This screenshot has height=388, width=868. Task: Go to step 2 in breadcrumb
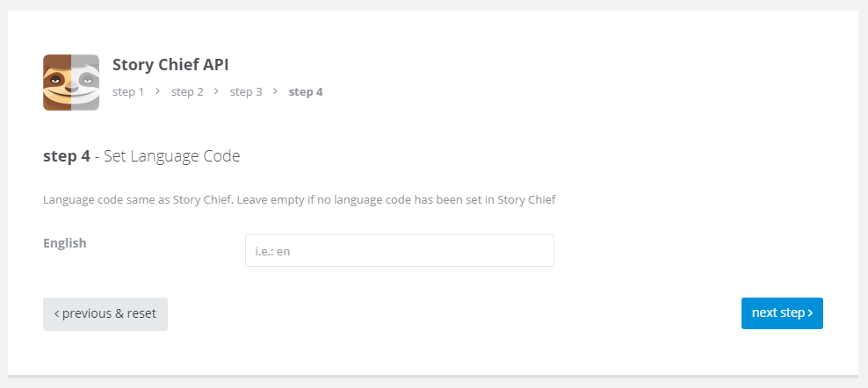click(x=187, y=92)
